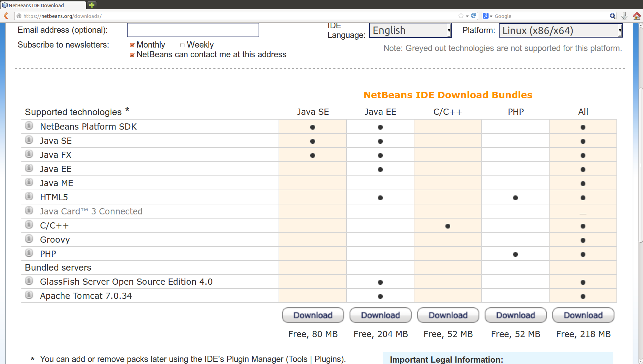643x364 pixels.
Task: Open the browser downloads arrow icon
Action: (624, 16)
